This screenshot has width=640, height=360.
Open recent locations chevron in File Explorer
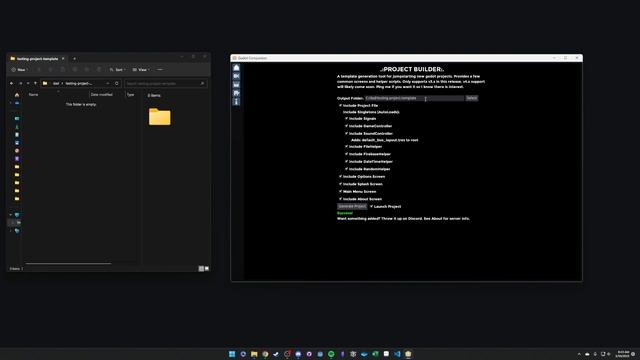point(28,83)
